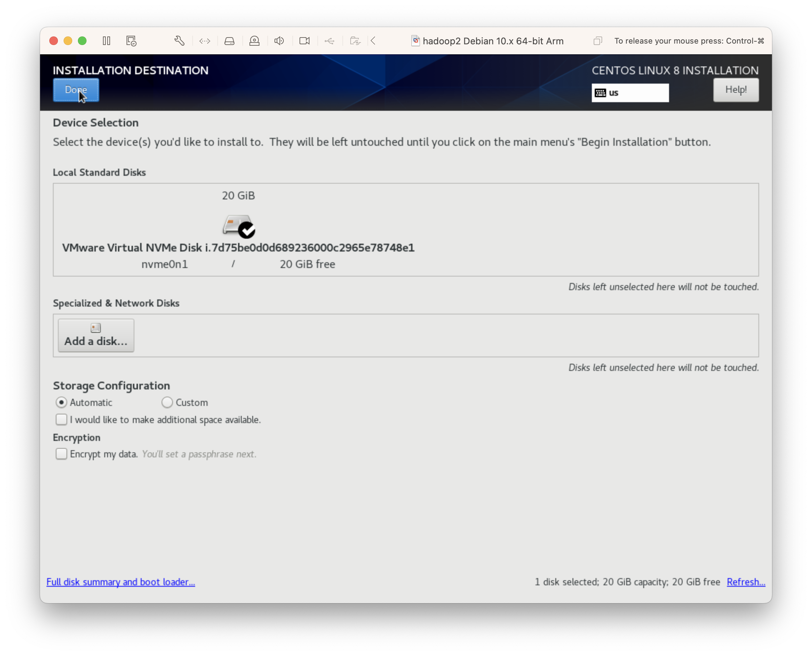Click the nvme0n1 device label

(164, 264)
